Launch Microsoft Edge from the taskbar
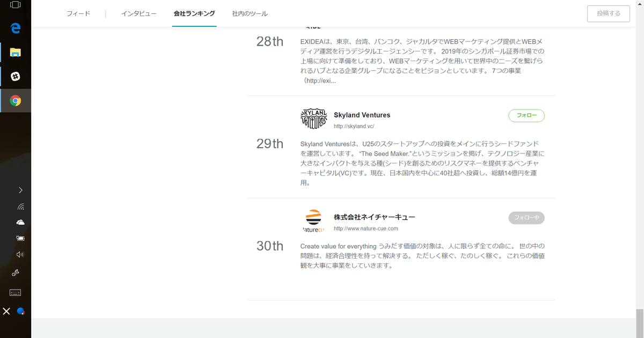 click(x=16, y=28)
